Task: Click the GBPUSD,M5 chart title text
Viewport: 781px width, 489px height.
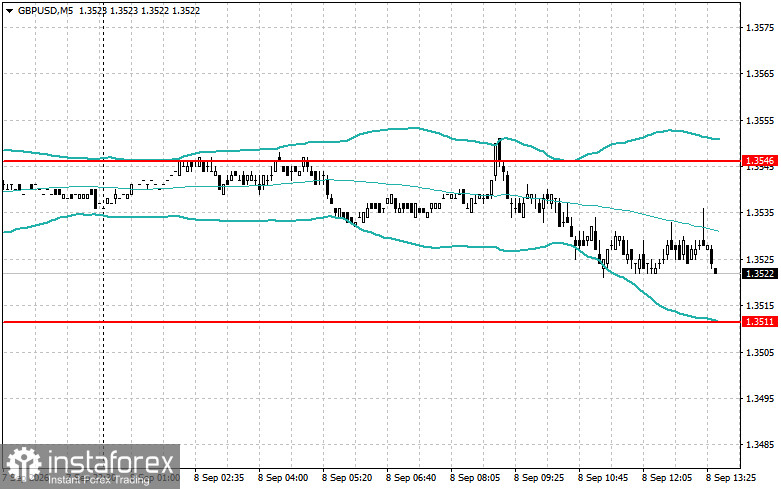Action: click(45, 10)
